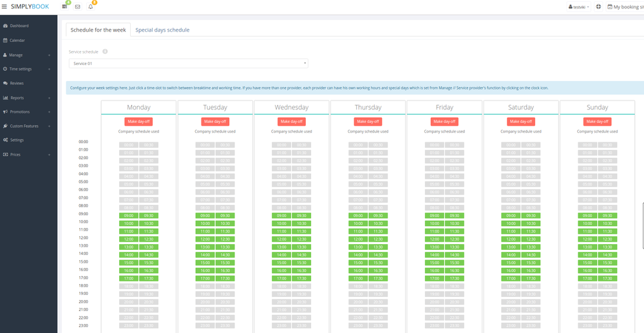This screenshot has height=333, width=644.
Task: Toggle Monday 09:00 working time slot
Action: click(x=129, y=216)
